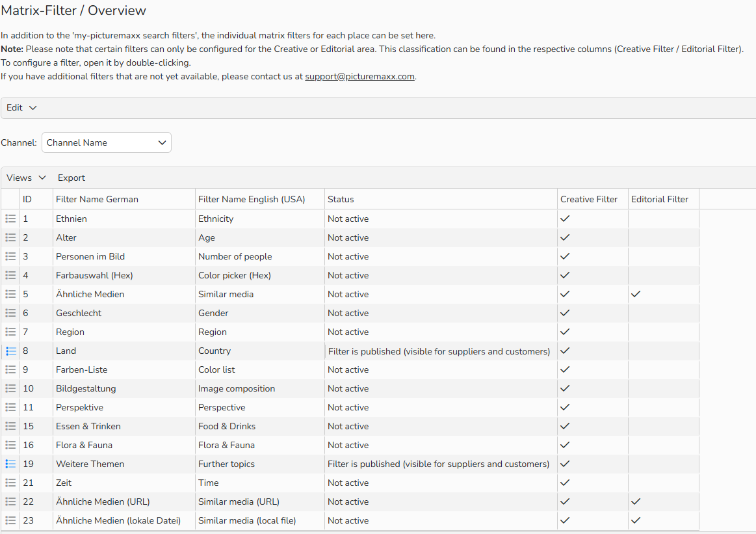The image size is (756, 534).
Task: Select the 'Image composition' cell
Action: [x=260, y=388]
